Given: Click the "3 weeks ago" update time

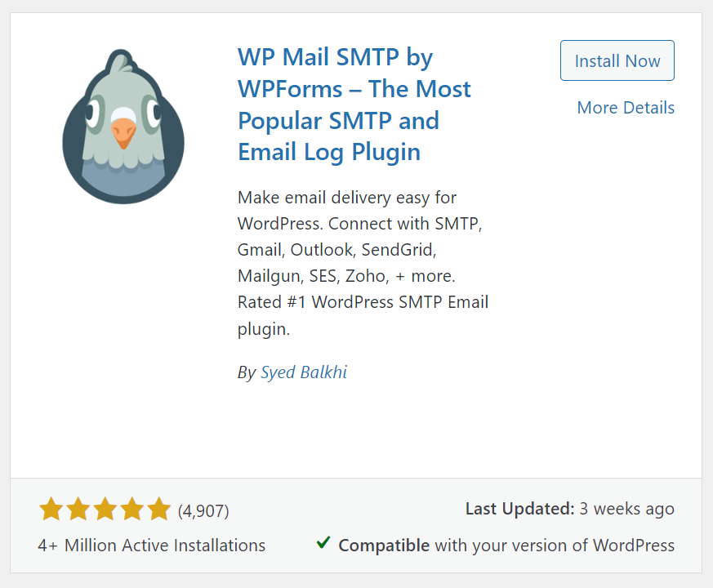Looking at the screenshot, I should [x=627, y=509].
